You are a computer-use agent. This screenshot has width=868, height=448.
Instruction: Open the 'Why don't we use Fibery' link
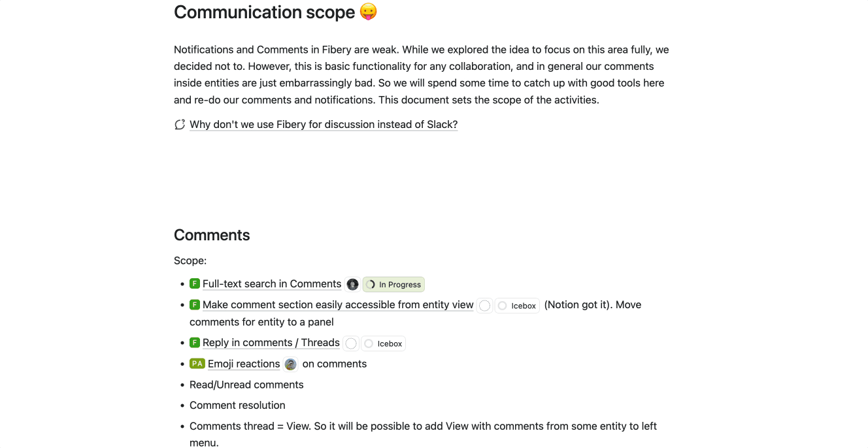click(324, 124)
